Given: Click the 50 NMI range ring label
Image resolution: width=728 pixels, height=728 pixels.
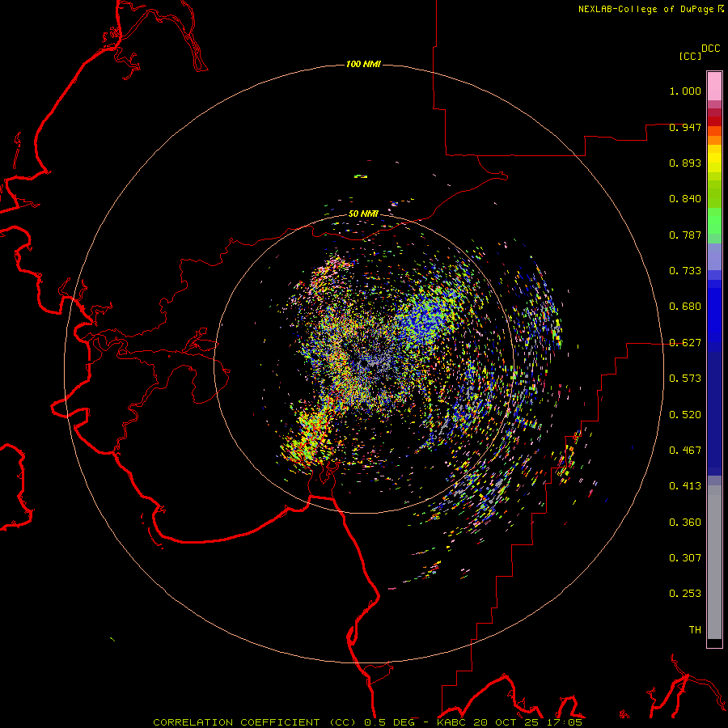Looking at the screenshot, I should pyautogui.click(x=363, y=214).
